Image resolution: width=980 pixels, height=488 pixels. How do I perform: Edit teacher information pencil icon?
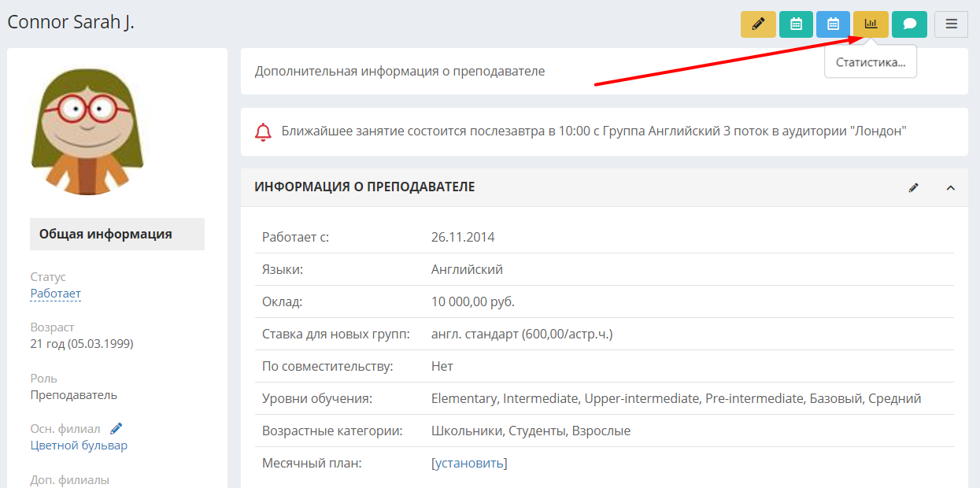pyautogui.click(x=913, y=187)
